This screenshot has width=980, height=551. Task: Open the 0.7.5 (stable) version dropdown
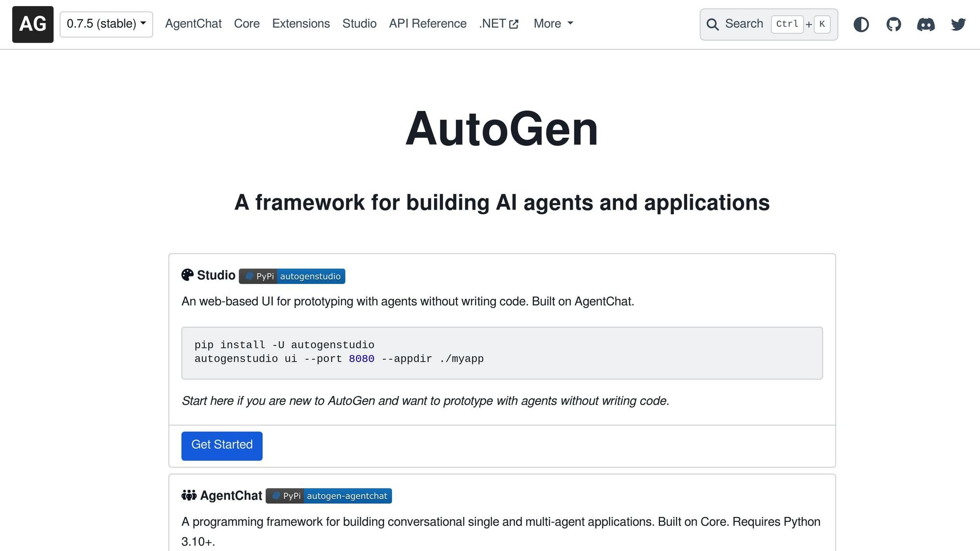point(106,24)
